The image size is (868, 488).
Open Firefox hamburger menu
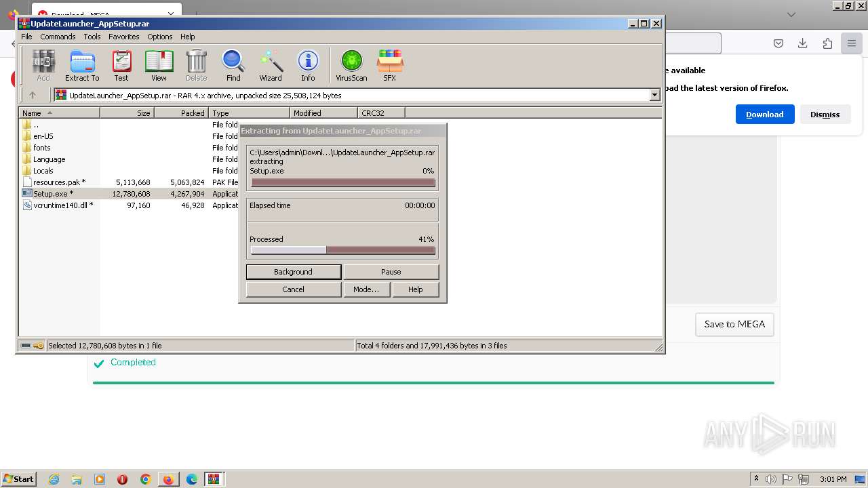click(851, 43)
